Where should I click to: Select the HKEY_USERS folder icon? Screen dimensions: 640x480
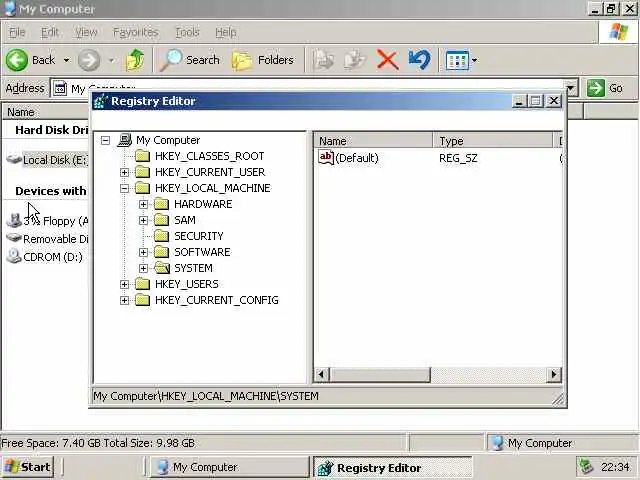[x=142, y=284]
